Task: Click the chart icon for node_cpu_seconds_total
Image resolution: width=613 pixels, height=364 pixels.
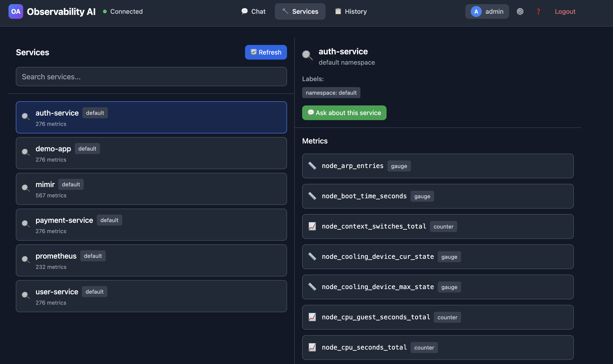Action: coord(312,347)
